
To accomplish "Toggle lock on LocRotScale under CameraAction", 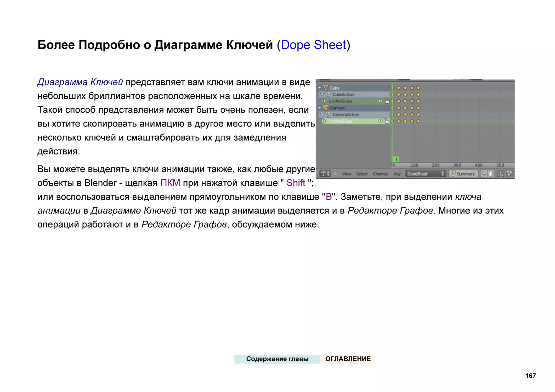I will [x=387, y=121].
